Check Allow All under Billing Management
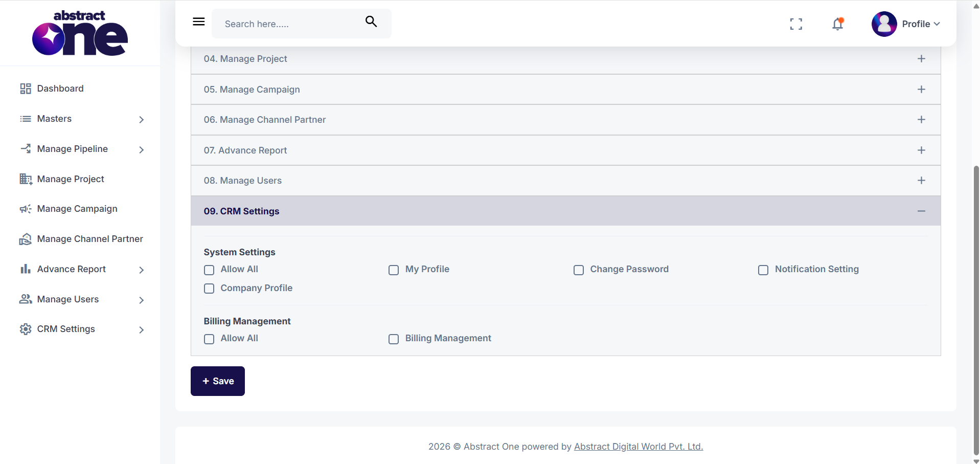This screenshot has height=464, width=980. 209,339
